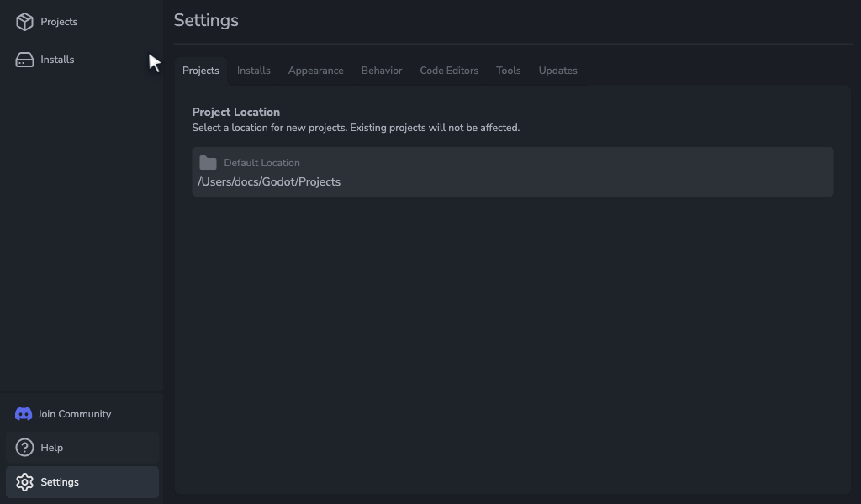
Task: Open the Projects page from sidebar label
Action: click(59, 22)
